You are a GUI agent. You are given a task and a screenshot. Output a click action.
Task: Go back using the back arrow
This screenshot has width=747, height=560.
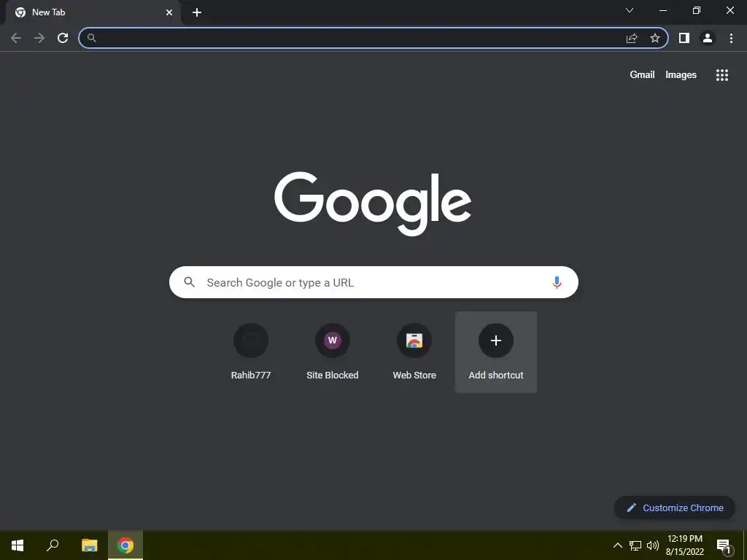pyautogui.click(x=16, y=38)
